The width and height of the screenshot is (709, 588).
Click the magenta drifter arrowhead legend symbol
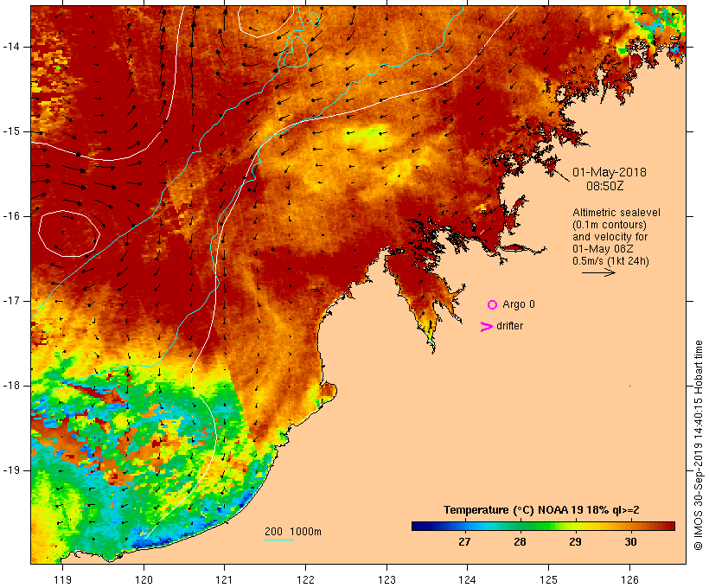pyautogui.click(x=486, y=327)
